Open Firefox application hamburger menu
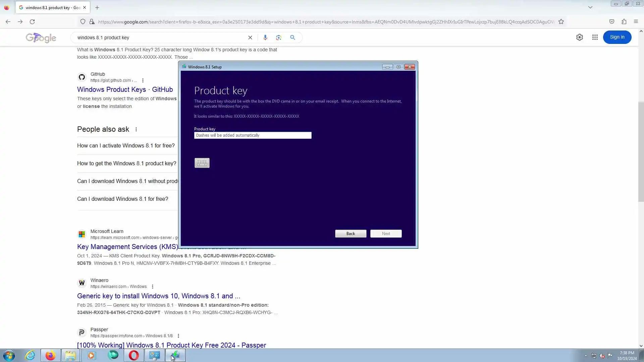This screenshot has width=644, height=362. click(x=636, y=22)
